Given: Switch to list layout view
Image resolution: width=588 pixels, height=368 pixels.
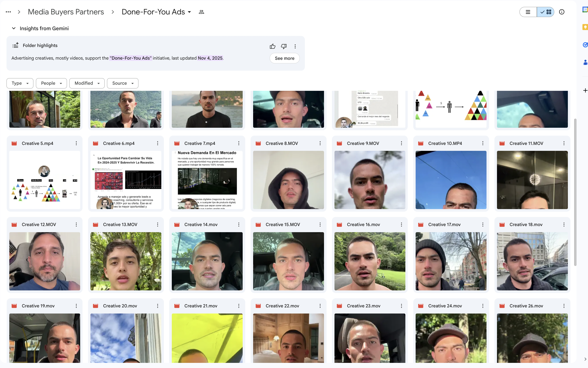Looking at the screenshot, I should click(x=528, y=12).
